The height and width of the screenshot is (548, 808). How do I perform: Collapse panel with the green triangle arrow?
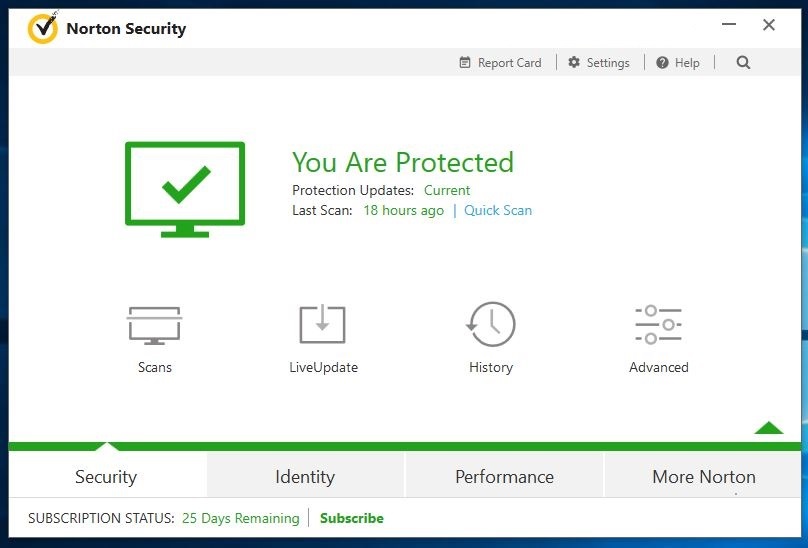tap(768, 427)
